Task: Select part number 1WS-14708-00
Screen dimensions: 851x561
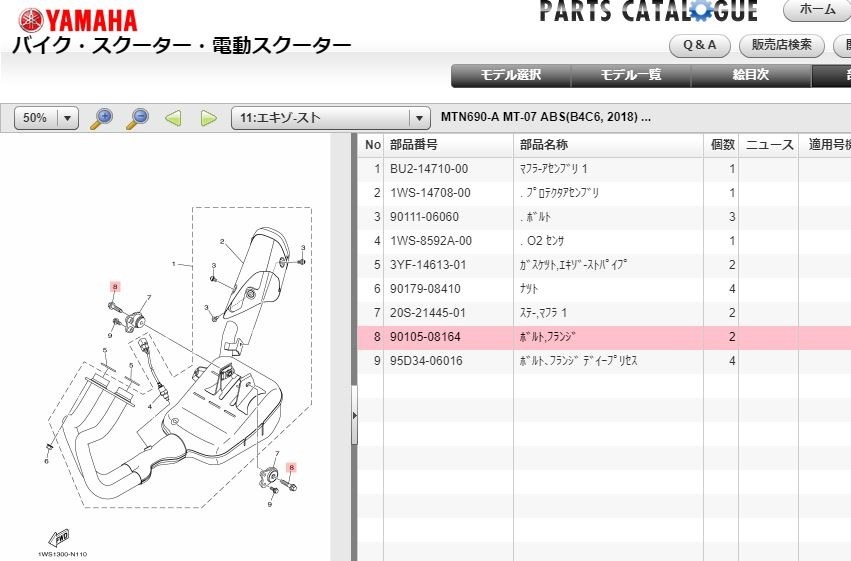Action: tap(430, 193)
